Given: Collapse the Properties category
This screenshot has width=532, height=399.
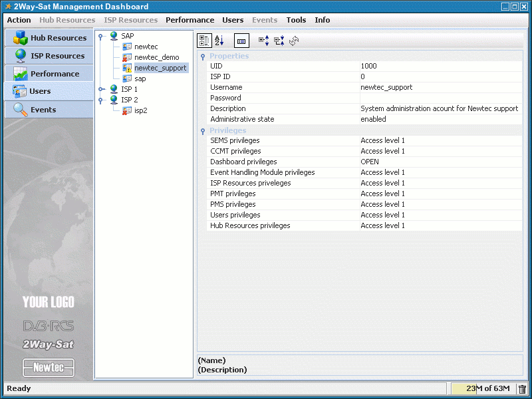Looking at the screenshot, I should coord(203,57).
